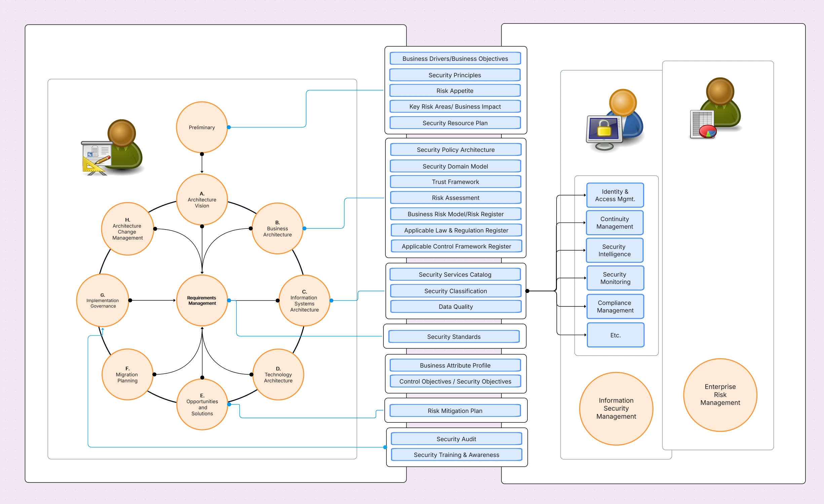Select the Security Training & Awareness box
Screen dimensions: 824x504
456,455
